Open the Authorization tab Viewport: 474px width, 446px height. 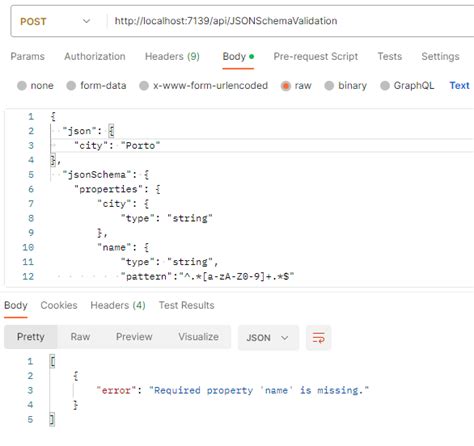tap(95, 56)
